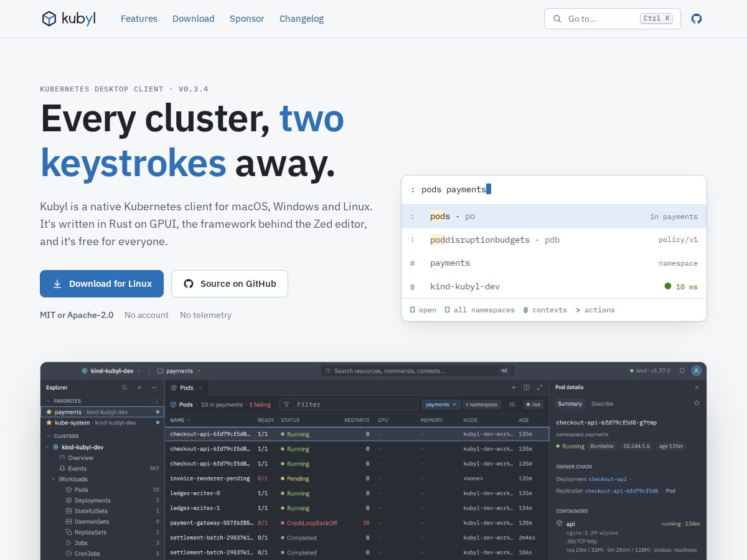Collapse the Workloads tree group

[x=53, y=479]
